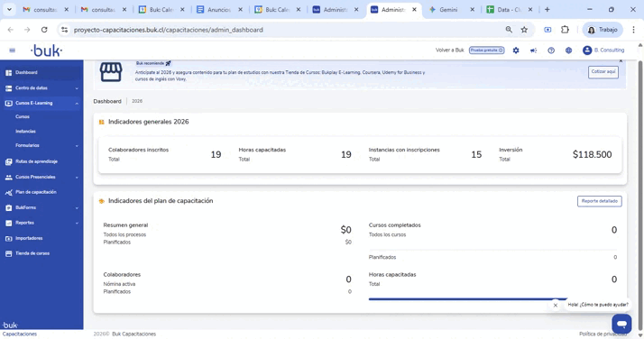644x339 pixels.
Task: Click the BukForms sidebar icon
Action: [9, 208]
